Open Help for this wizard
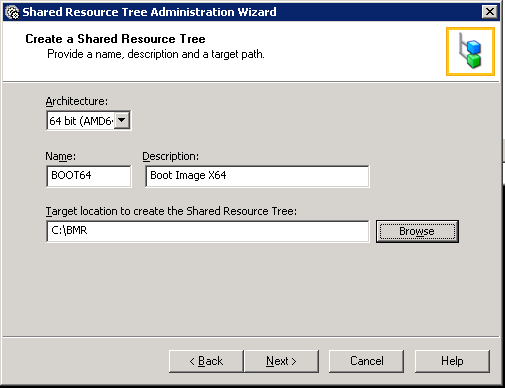 (x=452, y=361)
